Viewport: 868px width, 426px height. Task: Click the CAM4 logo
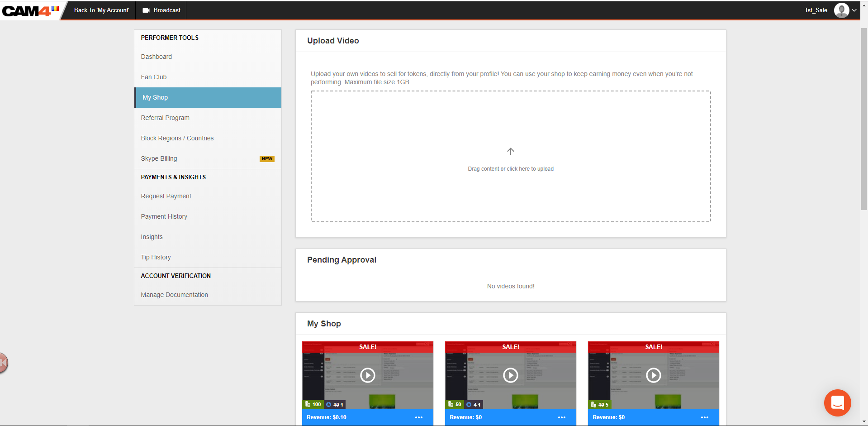pos(27,10)
